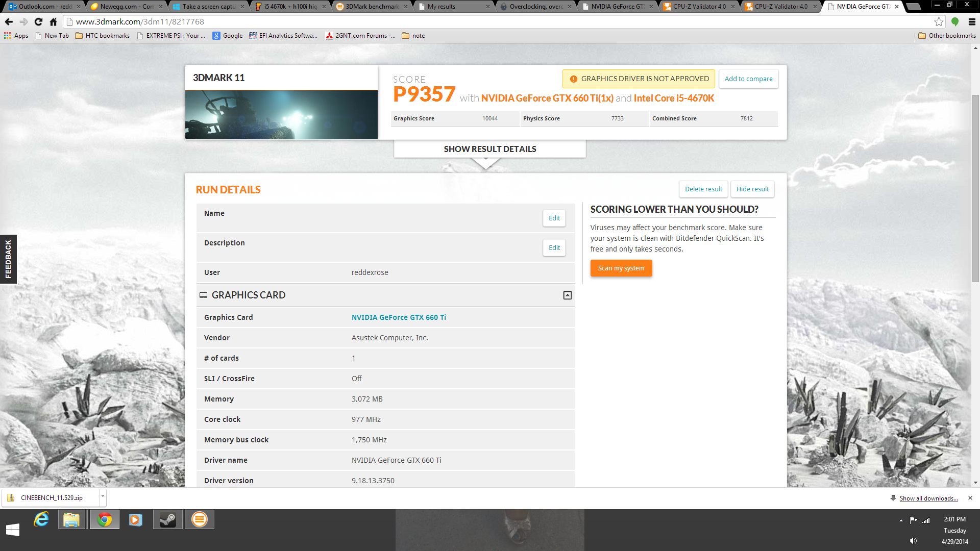Open Steam from the taskbar

pyautogui.click(x=167, y=520)
